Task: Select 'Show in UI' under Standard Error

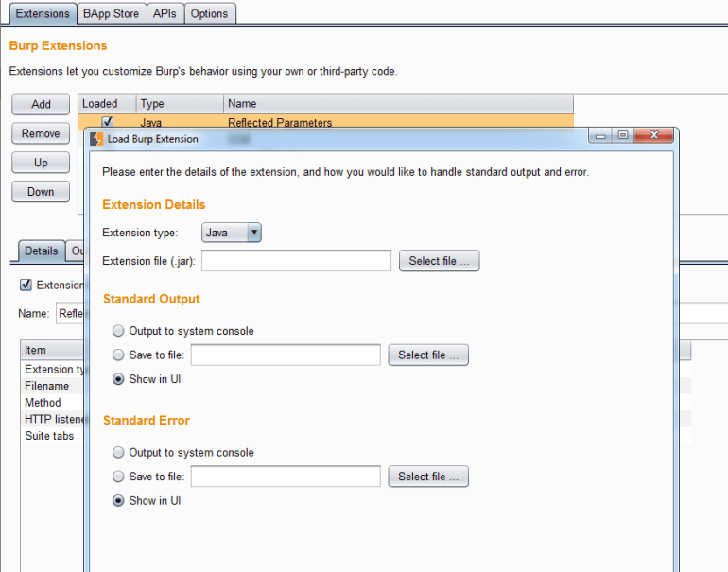Action: [118, 501]
